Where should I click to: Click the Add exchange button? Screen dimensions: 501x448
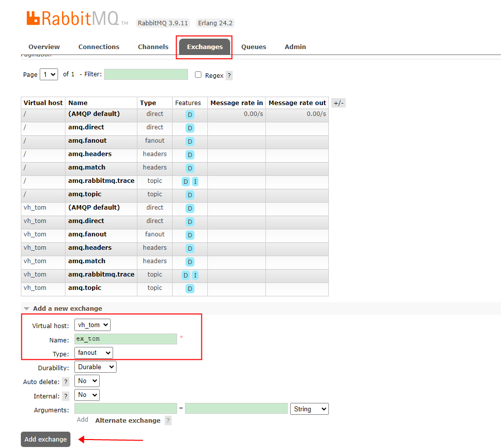coord(46,440)
